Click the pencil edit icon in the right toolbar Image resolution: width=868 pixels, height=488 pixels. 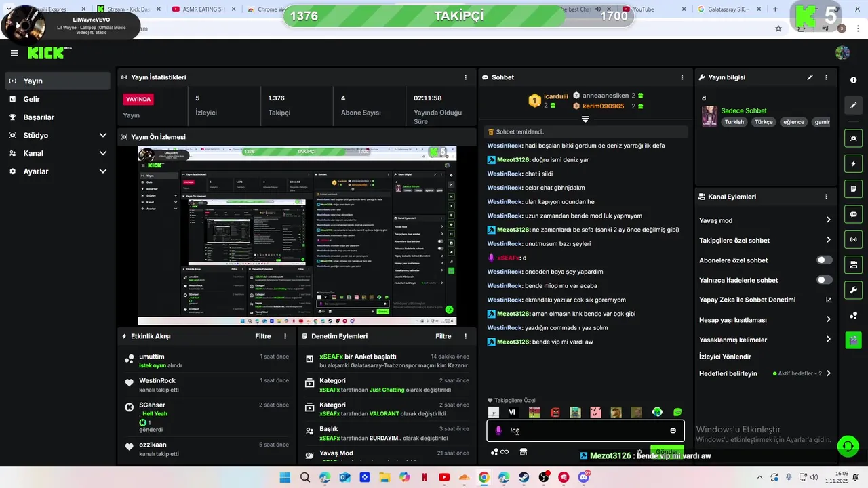pos(853,105)
